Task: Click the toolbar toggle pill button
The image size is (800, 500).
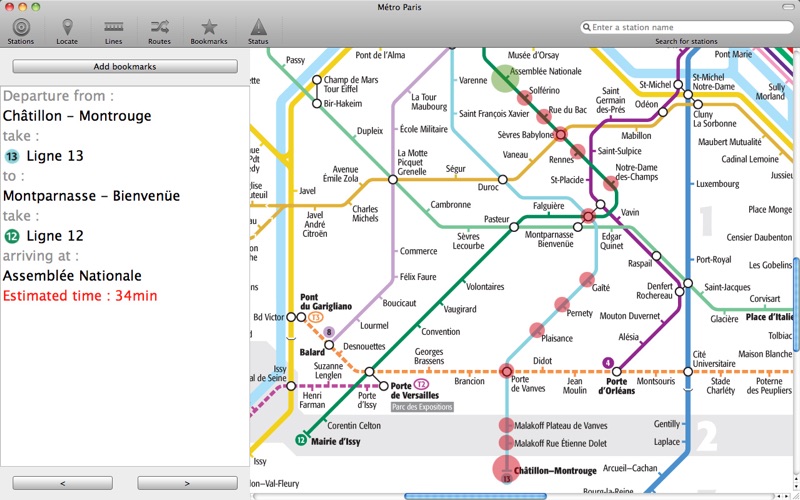Action: point(790,7)
